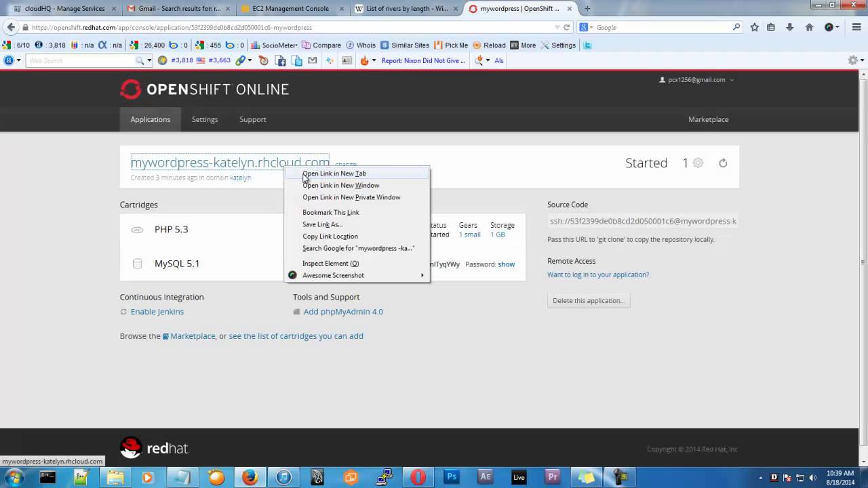Click the Reload toolbar button
The width and height of the screenshot is (868, 488).
489,45
